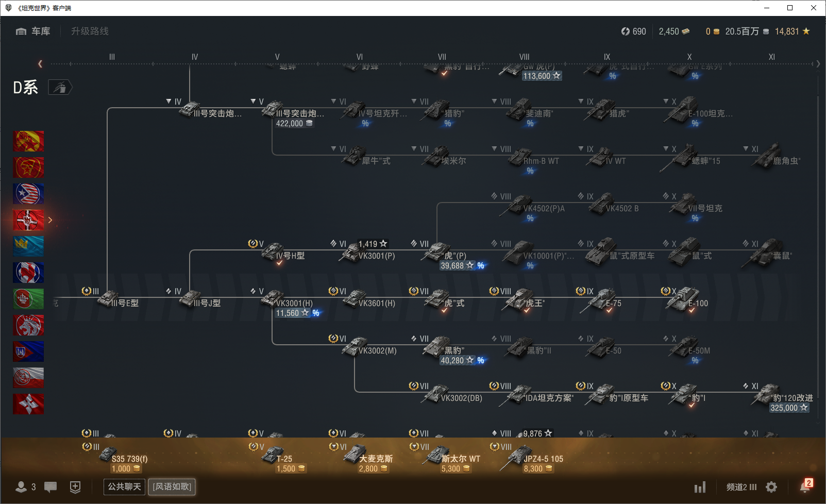
Task: Select the IV号H型 tank in the tree
Action: click(283, 253)
